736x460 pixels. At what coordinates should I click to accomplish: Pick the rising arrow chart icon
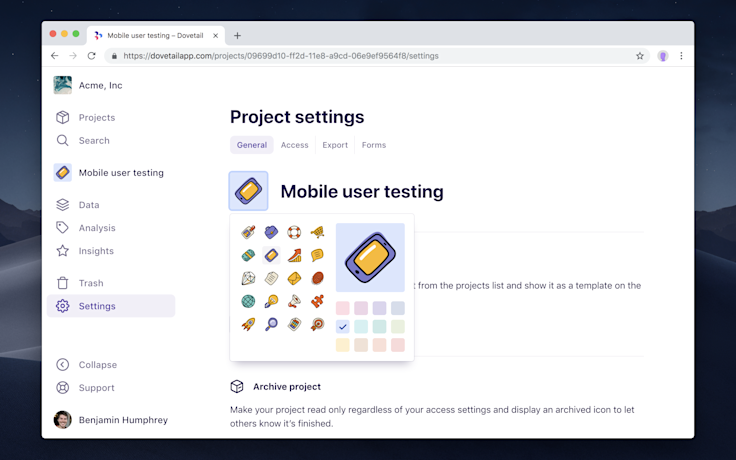coord(294,255)
